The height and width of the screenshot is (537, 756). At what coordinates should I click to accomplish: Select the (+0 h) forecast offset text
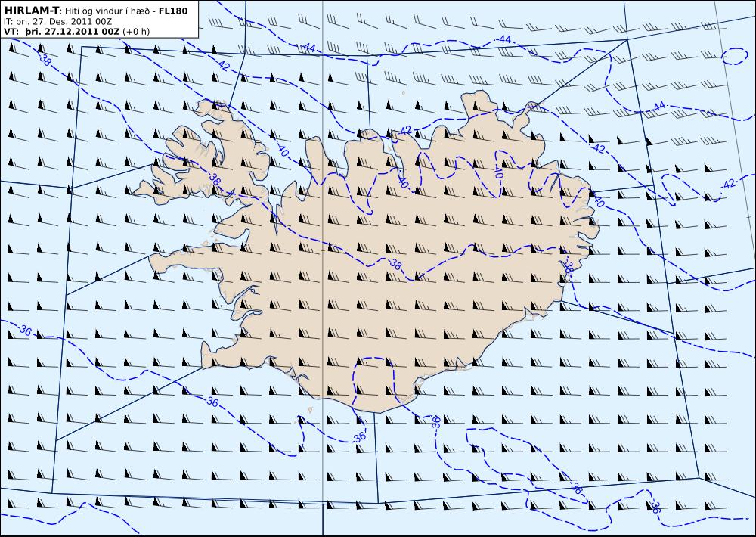coord(136,32)
